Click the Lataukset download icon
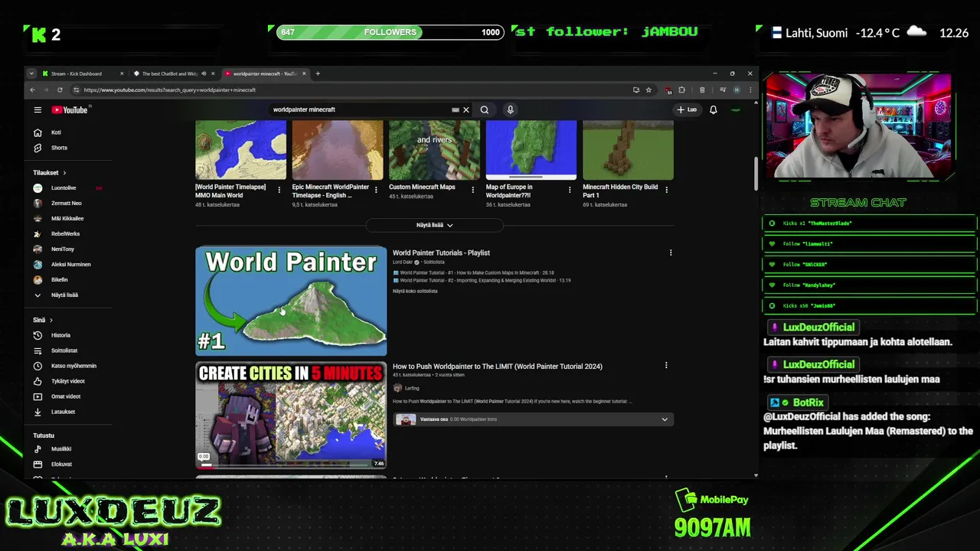 [38, 412]
